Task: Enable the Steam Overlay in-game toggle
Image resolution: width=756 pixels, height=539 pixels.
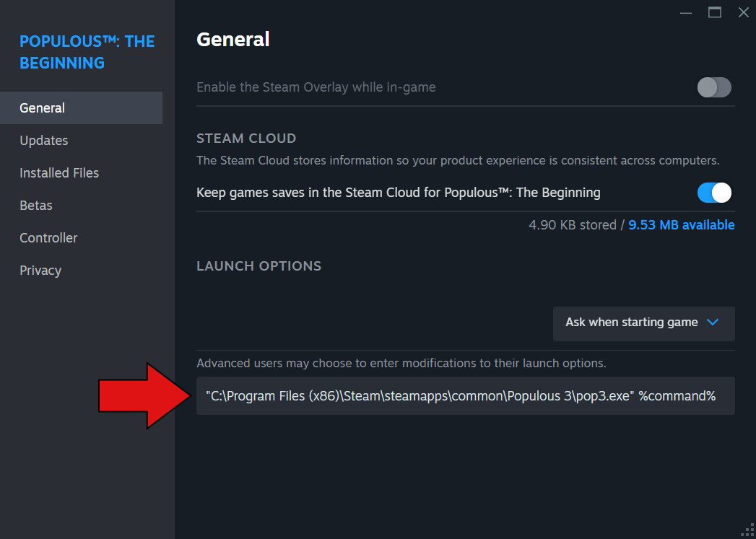Action: point(714,88)
